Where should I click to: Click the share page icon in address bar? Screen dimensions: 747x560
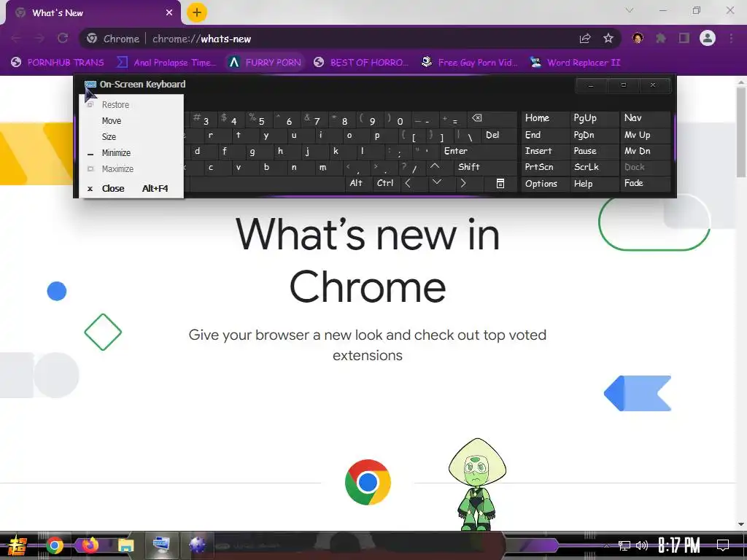click(x=585, y=39)
